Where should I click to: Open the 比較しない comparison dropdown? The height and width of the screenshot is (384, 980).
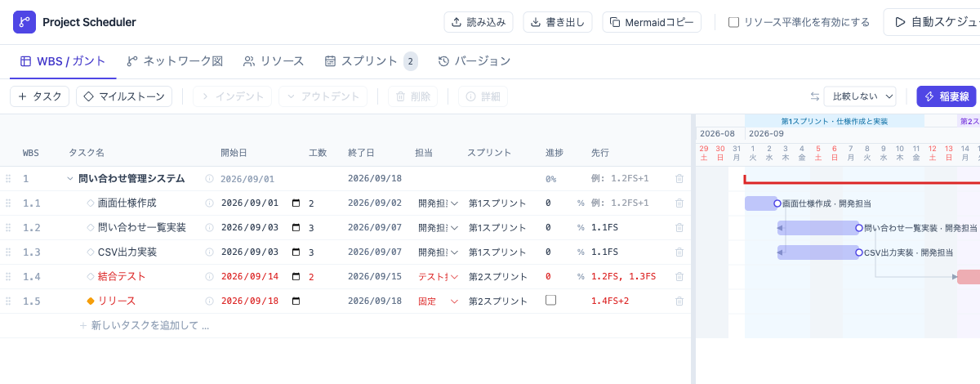(860, 96)
